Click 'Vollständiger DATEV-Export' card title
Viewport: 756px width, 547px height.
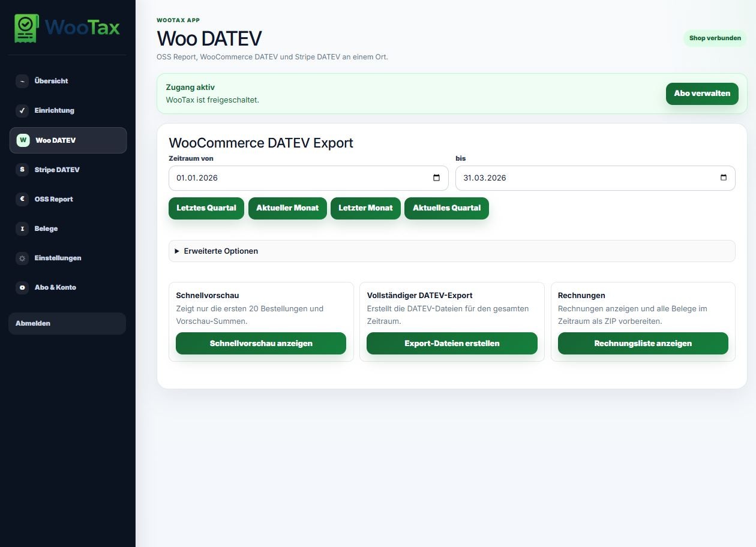[x=419, y=296]
